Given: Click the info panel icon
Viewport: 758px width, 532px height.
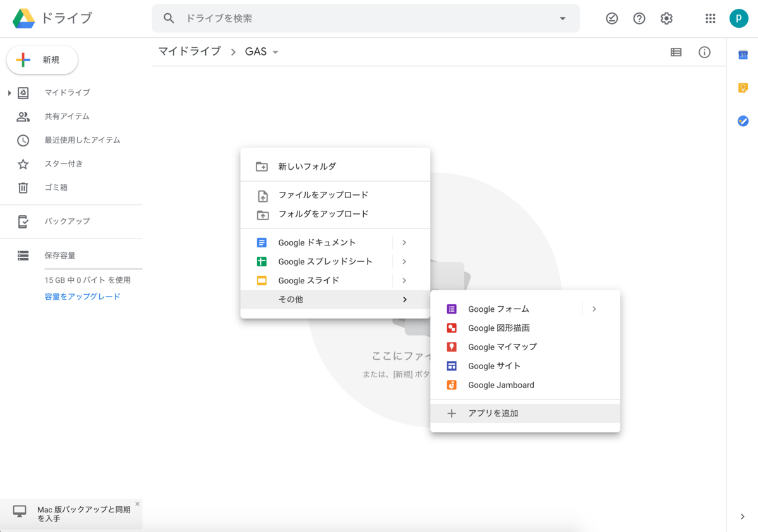Looking at the screenshot, I should pos(704,52).
